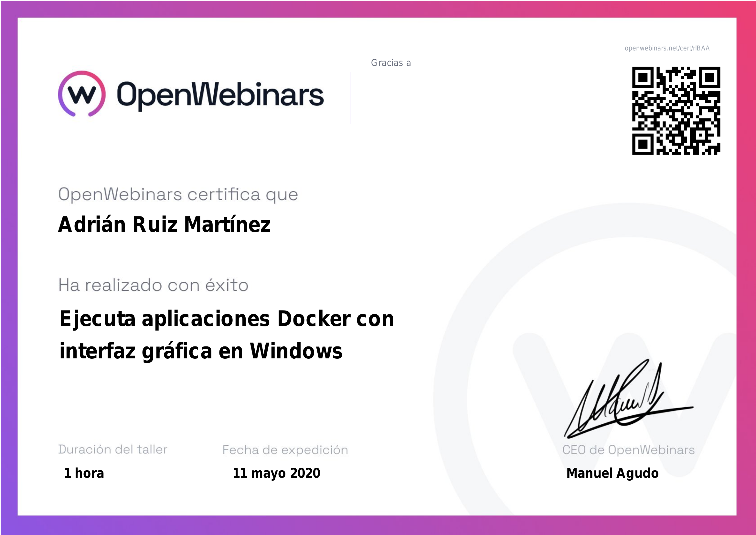Click 'Ejecuta aplicaciones Docker con' title line
This screenshot has width=756, height=535.
pos(227,319)
